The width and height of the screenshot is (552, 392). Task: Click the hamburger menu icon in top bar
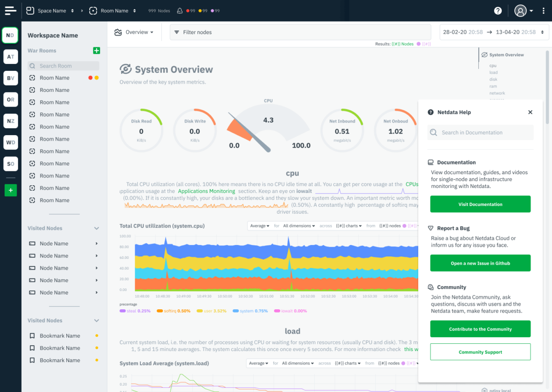tap(11, 10)
